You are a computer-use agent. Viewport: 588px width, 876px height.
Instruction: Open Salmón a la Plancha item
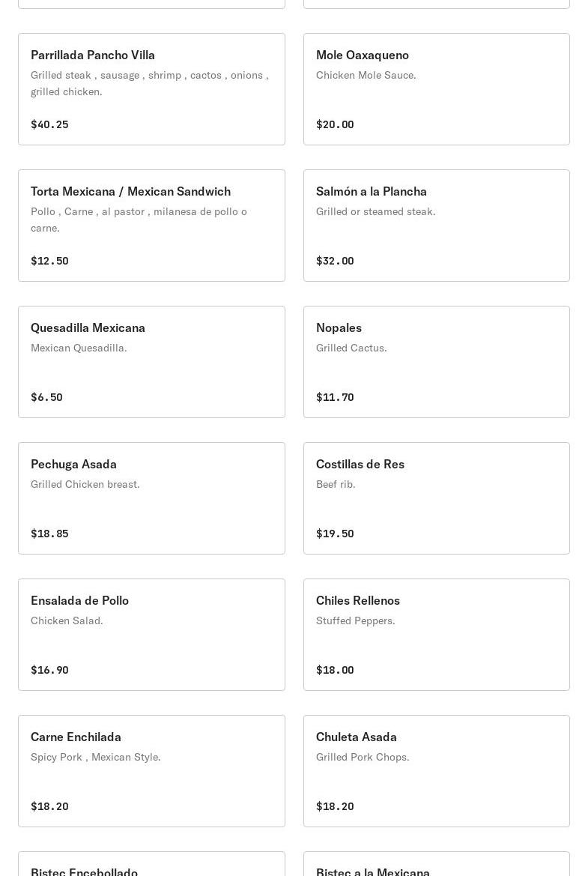tap(436, 226)
